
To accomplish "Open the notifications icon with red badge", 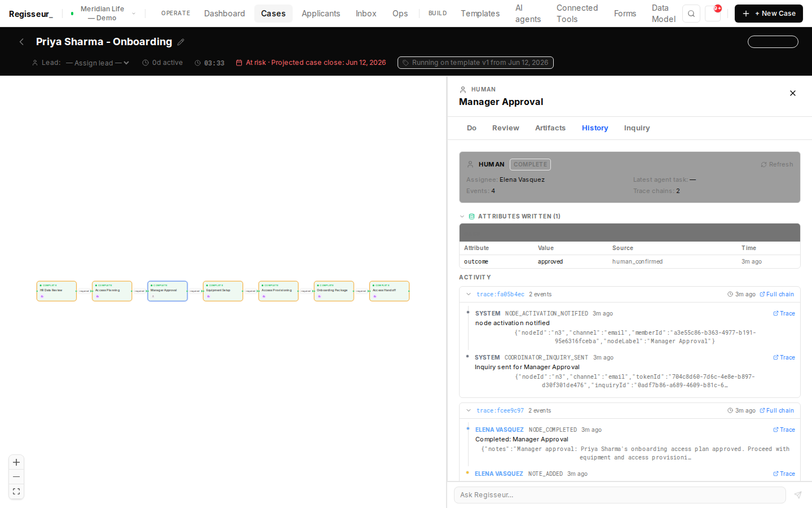I will click(713, 14).
